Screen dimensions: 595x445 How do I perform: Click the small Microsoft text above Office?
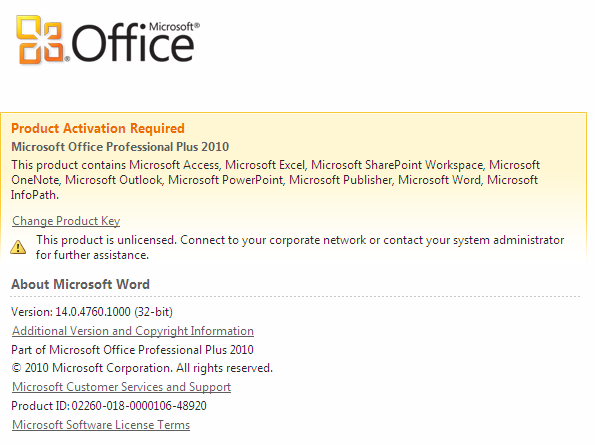click(174, 27)
